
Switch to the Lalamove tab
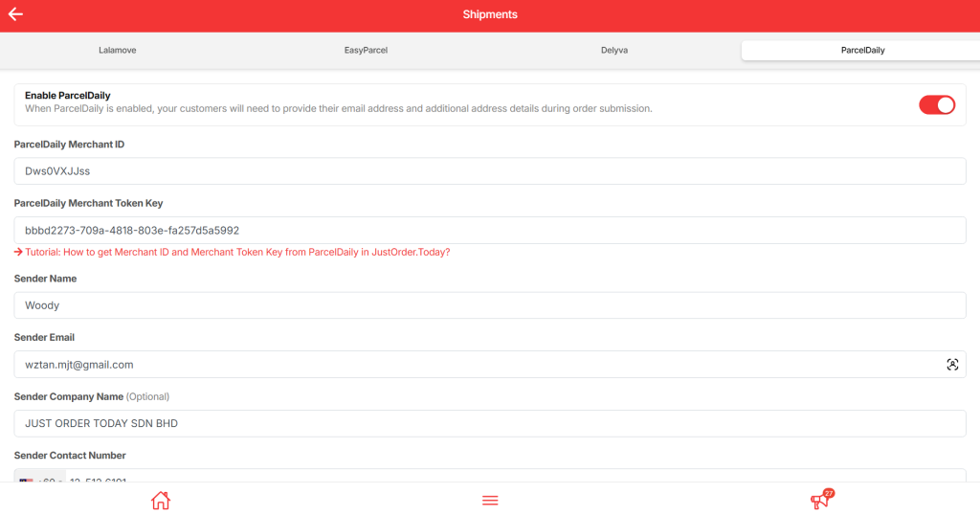coord(118,50)
